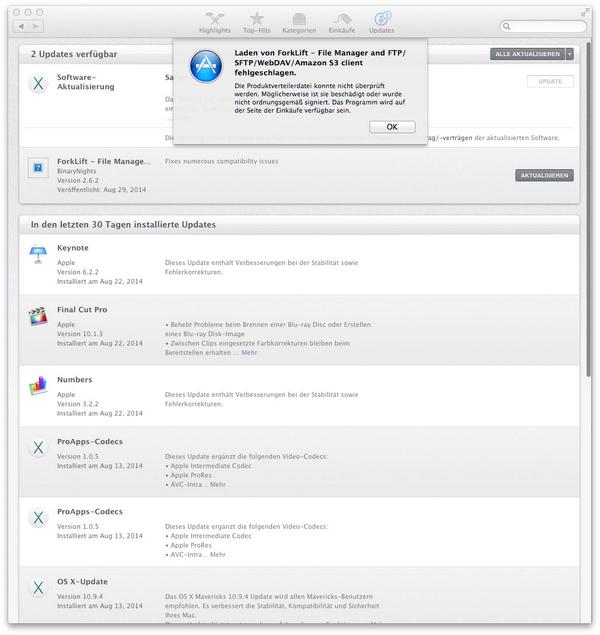The height and width of the screenshot is (635, 600).
Task: Click the Software-Aktualisierung OS X icon
Action: (x=38, y=84)
